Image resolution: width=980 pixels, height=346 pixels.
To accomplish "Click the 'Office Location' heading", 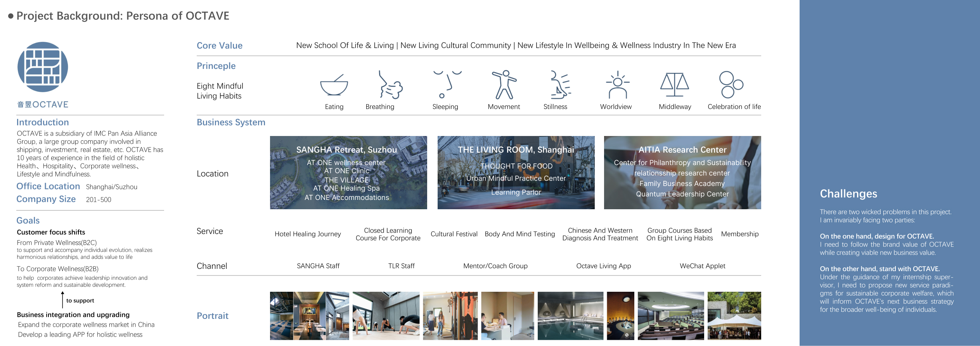I will (x=48, y=186).
